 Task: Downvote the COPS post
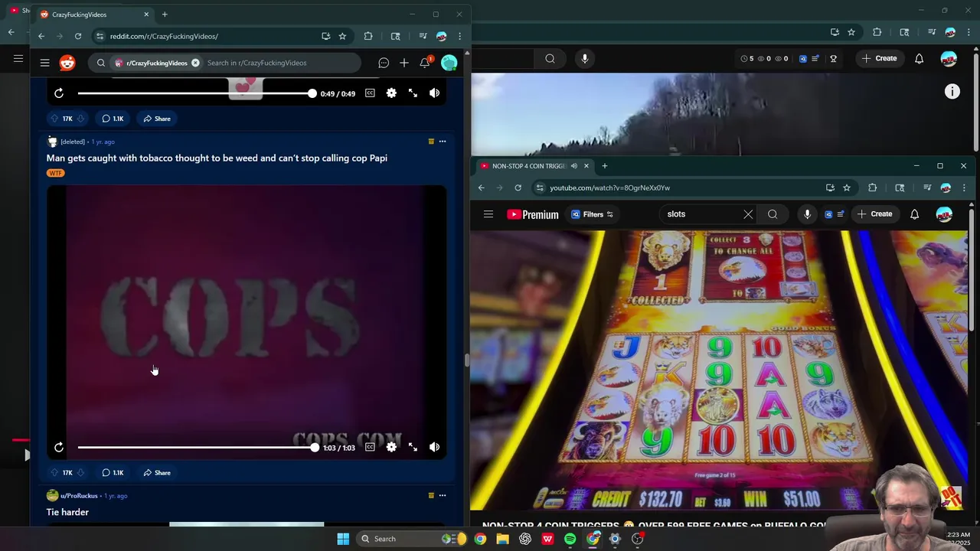tap(81, 473)
